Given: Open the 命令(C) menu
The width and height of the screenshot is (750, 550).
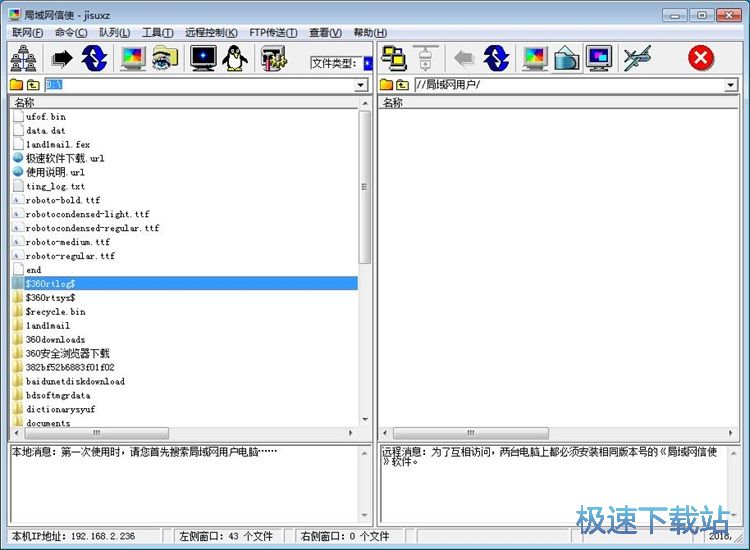Looking at the screenshot, I should [71, 33].
